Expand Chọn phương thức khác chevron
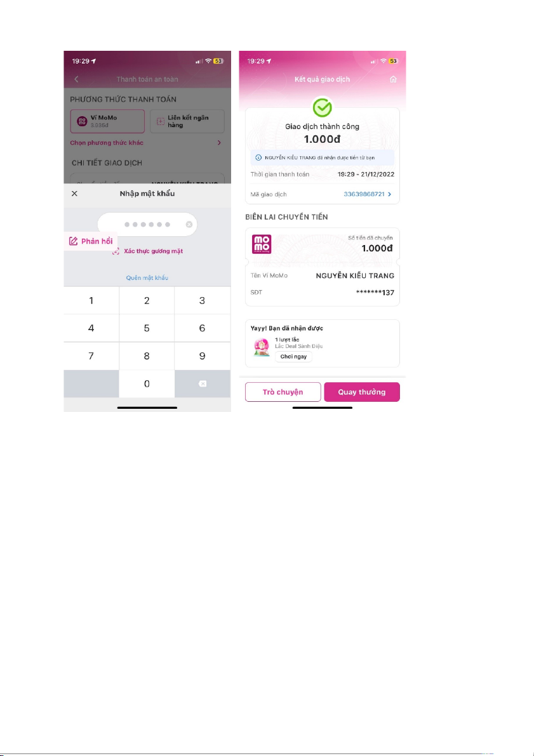534x756 pixels. click(x=219, y=143)
